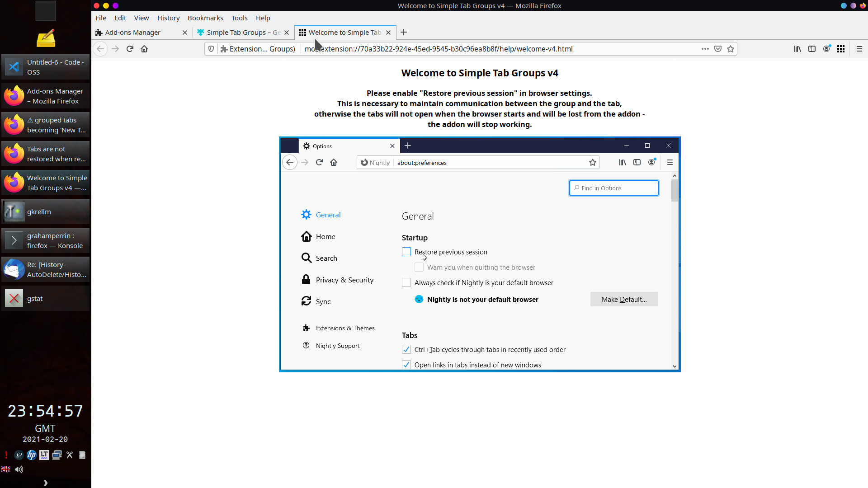Open the File menu
This screenshot has width=868, height=488.
click(101, 18)
